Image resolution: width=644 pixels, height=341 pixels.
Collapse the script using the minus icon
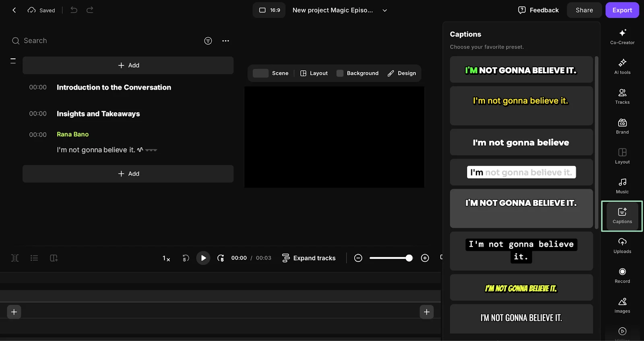[13, 61]
